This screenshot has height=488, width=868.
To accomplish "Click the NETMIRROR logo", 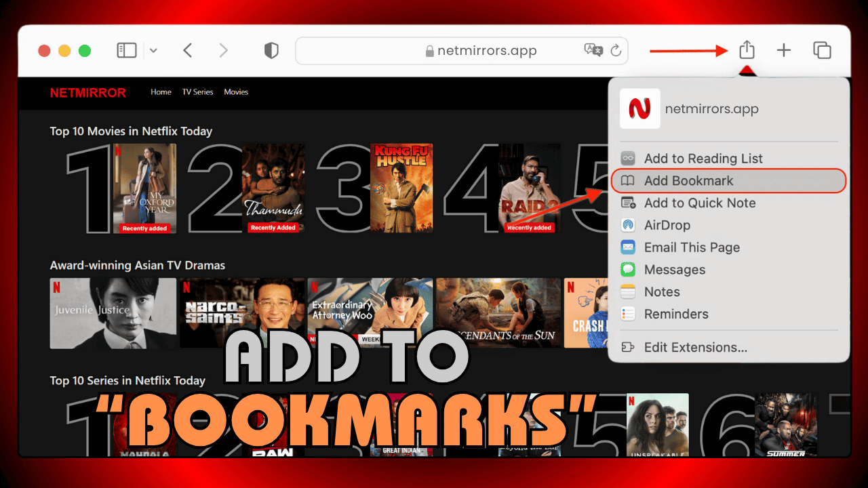I will (x=88, y=93).
